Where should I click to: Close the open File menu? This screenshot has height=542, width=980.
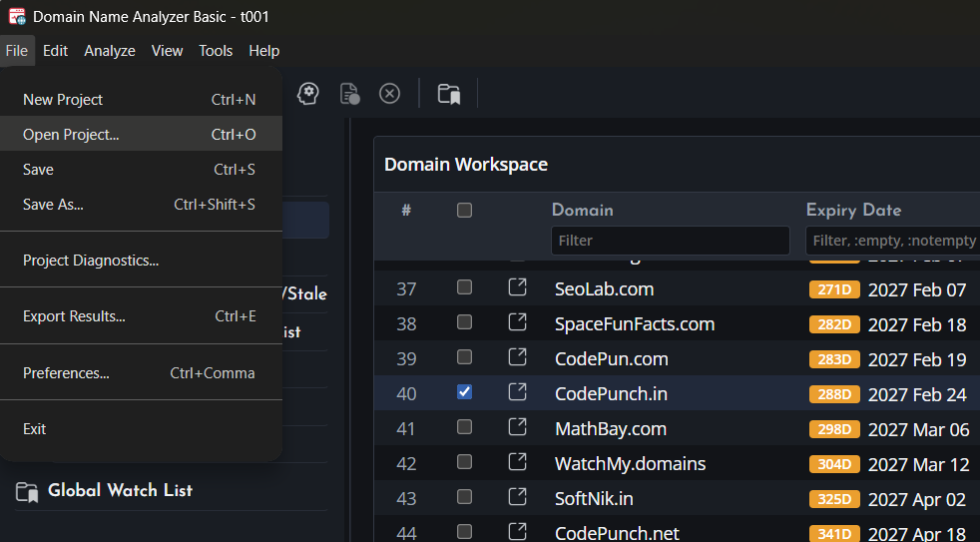point(17,51)
